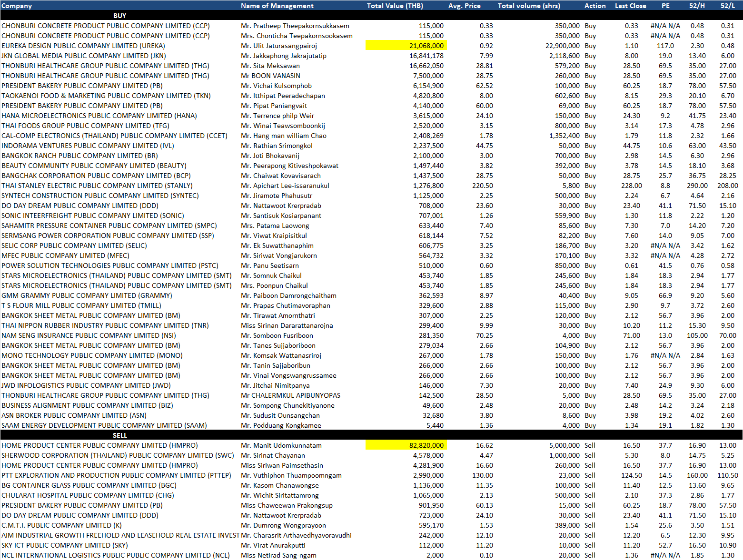
Task: Select JWD INFOLOGISTICS (JWD) cell
Action: click(86, 385)
